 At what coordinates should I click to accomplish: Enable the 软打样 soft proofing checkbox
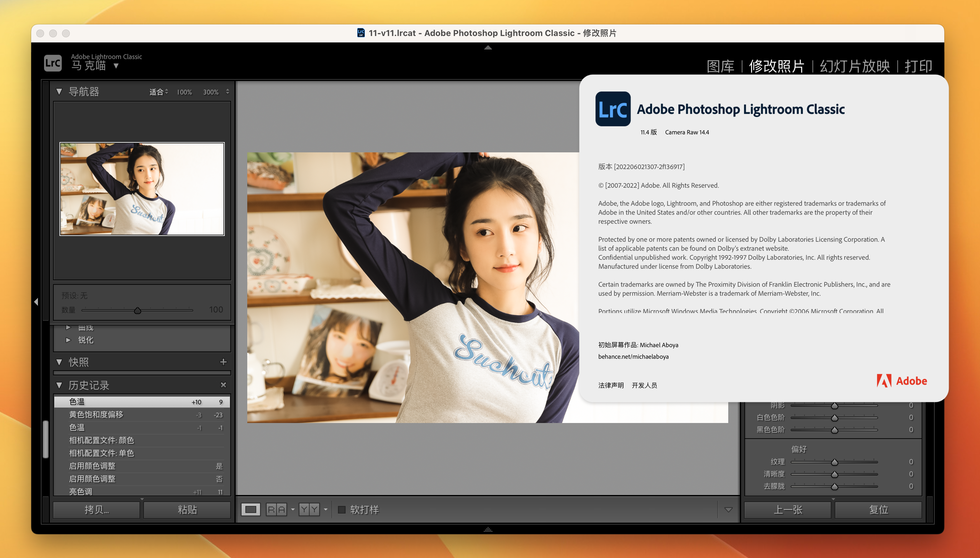click(341, 509)
